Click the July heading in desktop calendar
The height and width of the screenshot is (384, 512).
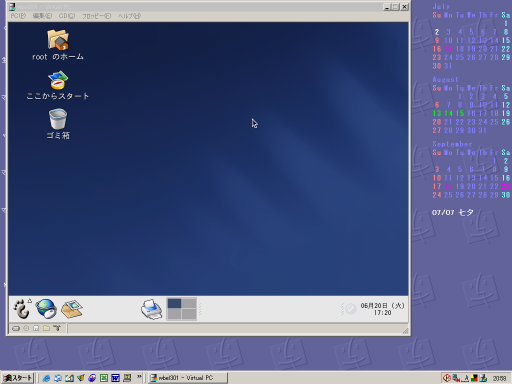click(x=441, y=6)
